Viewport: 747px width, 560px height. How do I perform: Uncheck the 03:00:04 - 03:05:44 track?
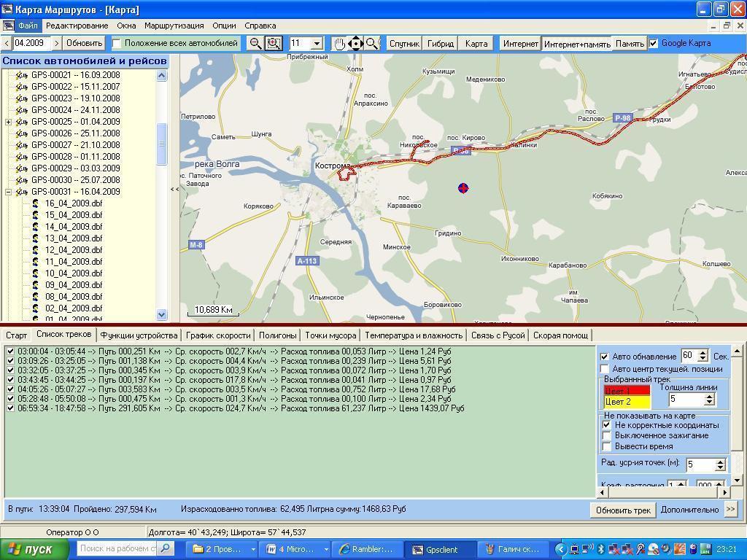[10, 351]
